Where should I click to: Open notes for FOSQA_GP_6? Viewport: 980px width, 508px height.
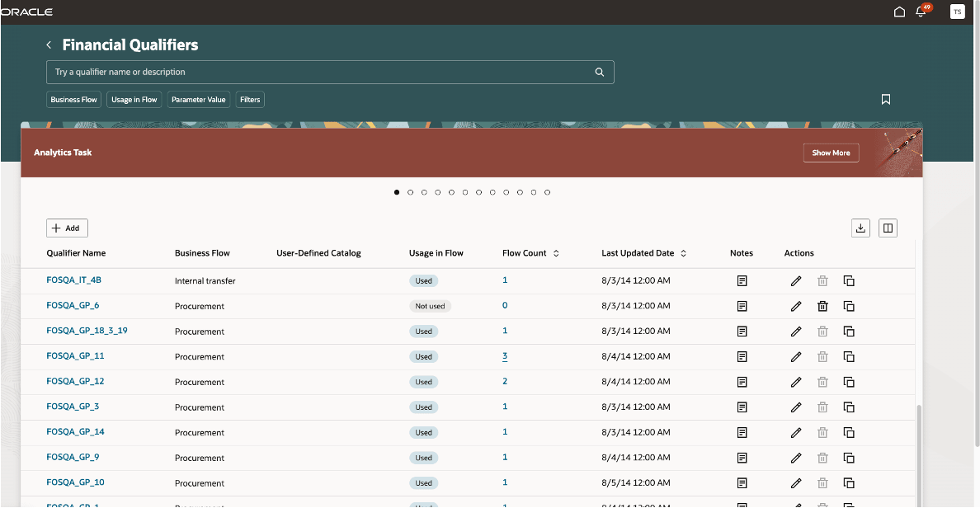tap(742, 306)
